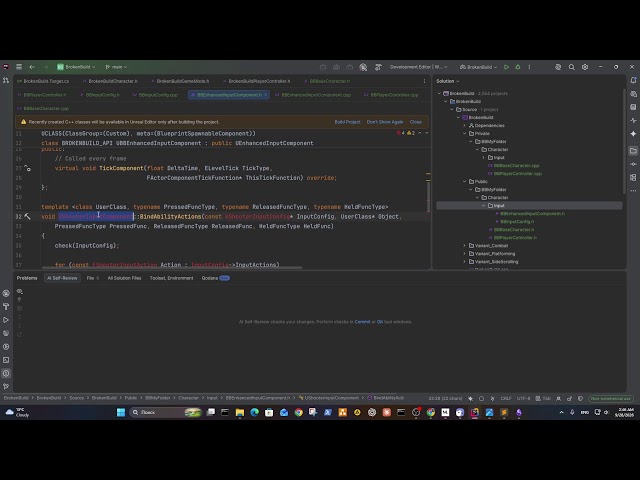This screenshot has height=480, width=640.
Task: Open more run actions menu
Action: (x=529, y=67)
